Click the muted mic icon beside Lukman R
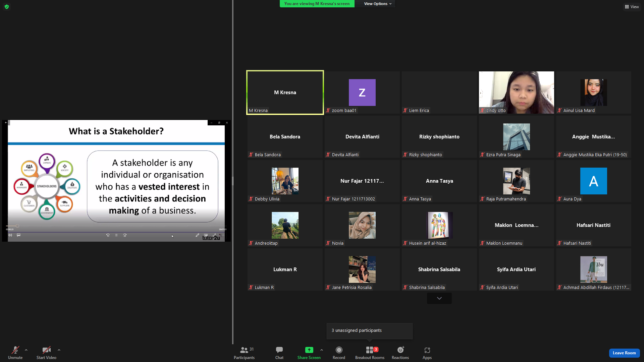644x362 pixels. 251,287
